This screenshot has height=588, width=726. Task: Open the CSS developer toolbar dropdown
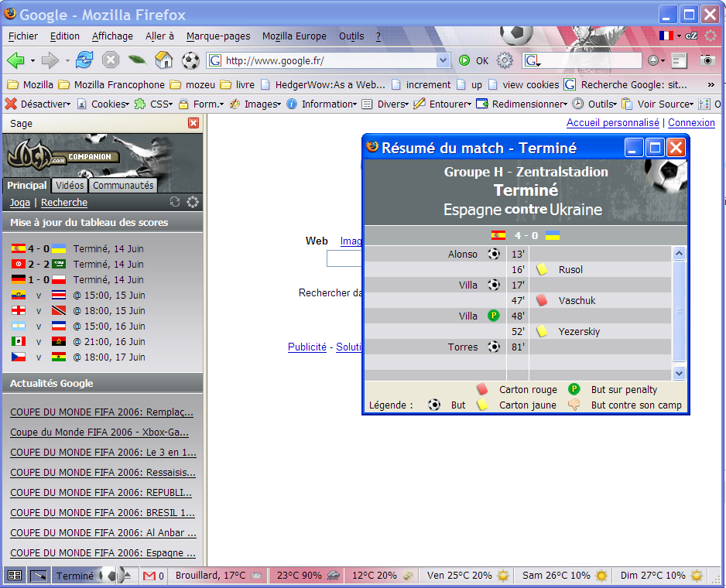154,104
